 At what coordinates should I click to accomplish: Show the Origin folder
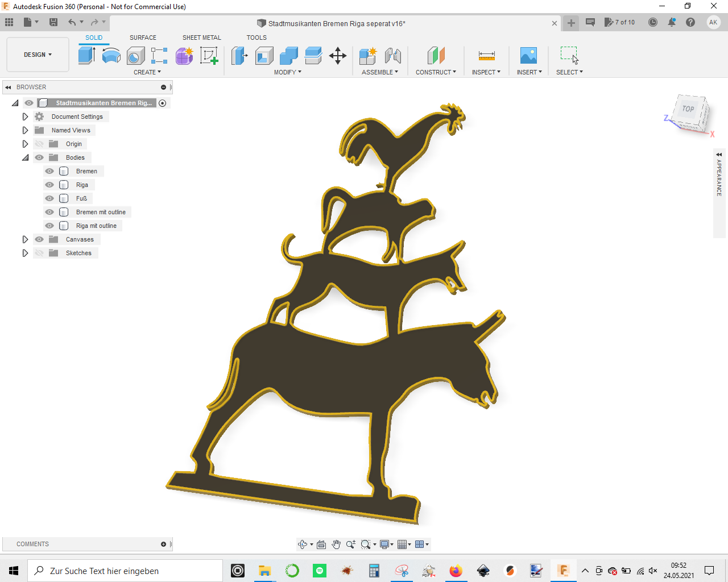pyautogui.click(x=39, y=144)
